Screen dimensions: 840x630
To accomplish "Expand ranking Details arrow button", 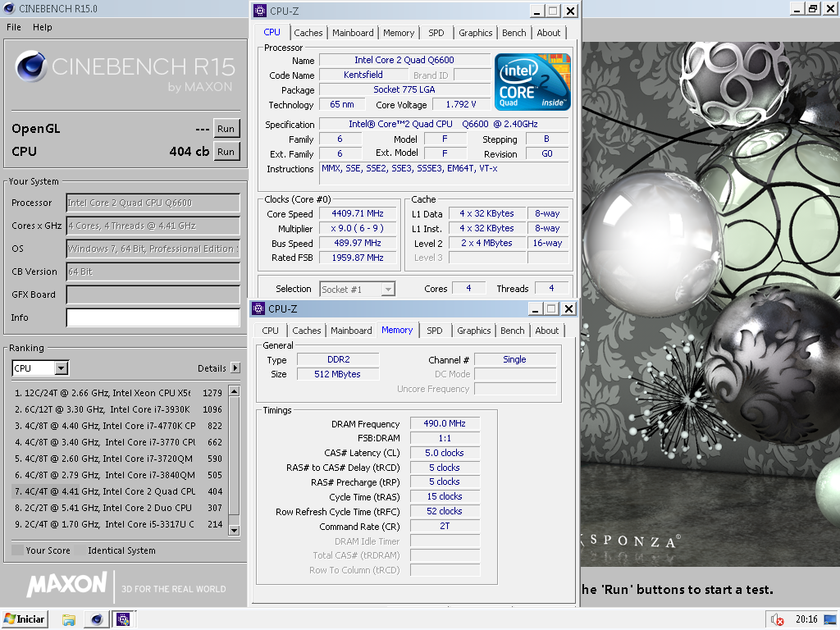I will click(235, 368).
